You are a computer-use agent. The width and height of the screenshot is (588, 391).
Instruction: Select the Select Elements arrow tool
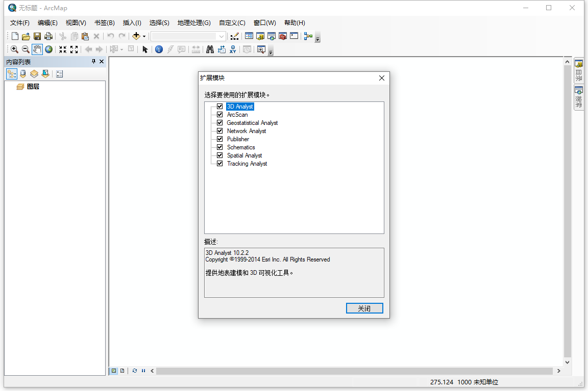pos(145,49)
